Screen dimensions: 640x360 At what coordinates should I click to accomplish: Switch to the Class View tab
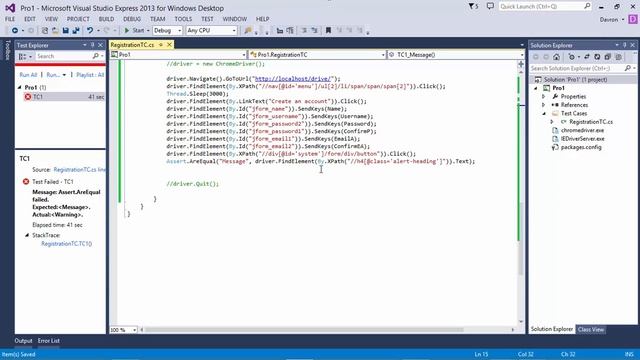[591, 329]
